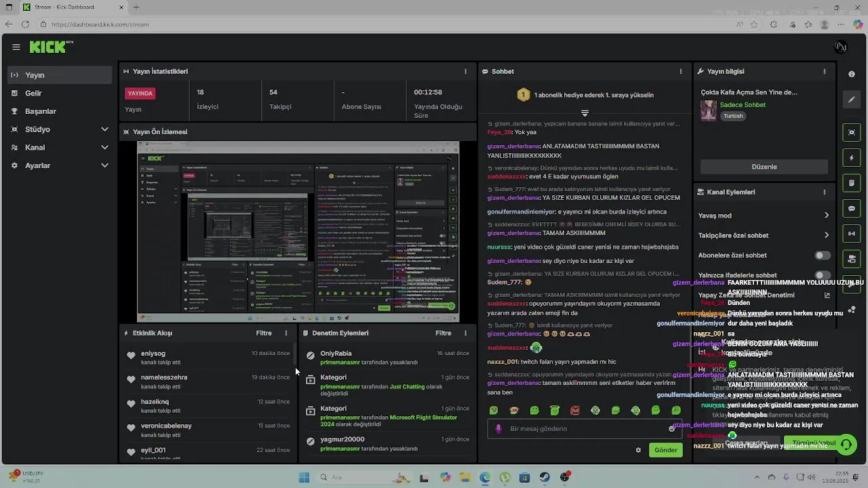The height and width of the screenshot is (488, 868).
Task: Open Etkinlik Akışı three-dot options
Action: [286, 333]
